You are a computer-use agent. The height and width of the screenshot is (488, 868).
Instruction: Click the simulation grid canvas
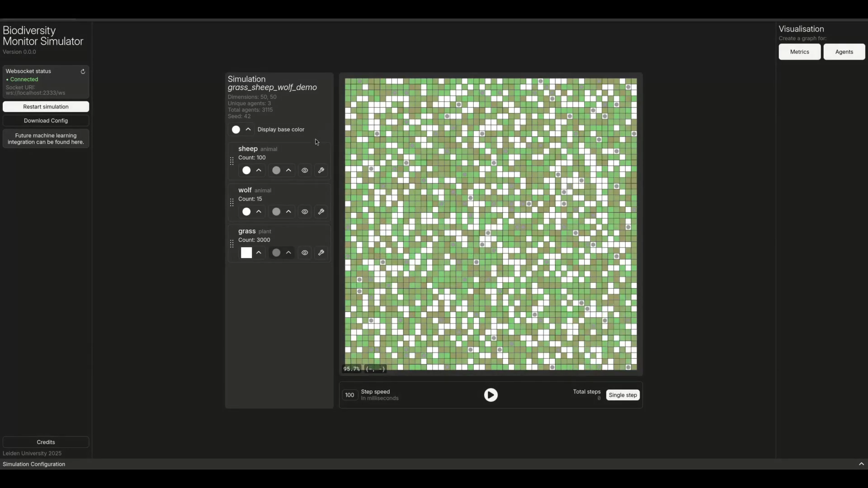tap(491, 224)
